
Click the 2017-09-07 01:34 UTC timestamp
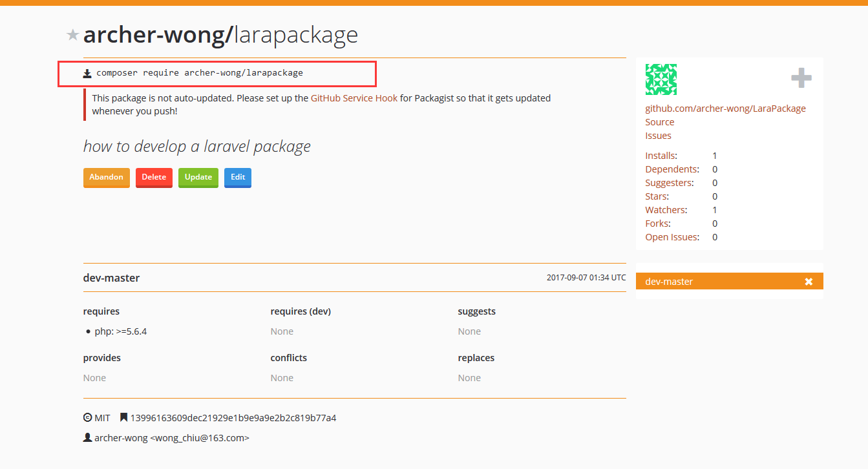586,278
